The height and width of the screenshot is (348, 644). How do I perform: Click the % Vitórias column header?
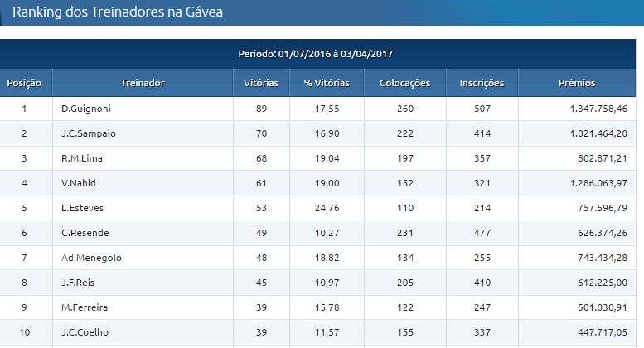(327, 83)
